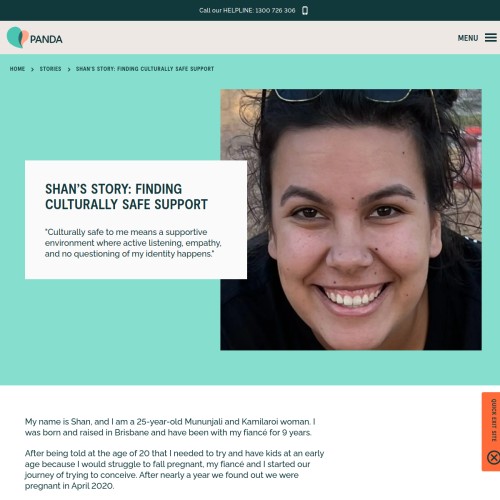Click the PANDA wordmark text
The width and height of the screenshot is (500, 500).
(46, 39)
